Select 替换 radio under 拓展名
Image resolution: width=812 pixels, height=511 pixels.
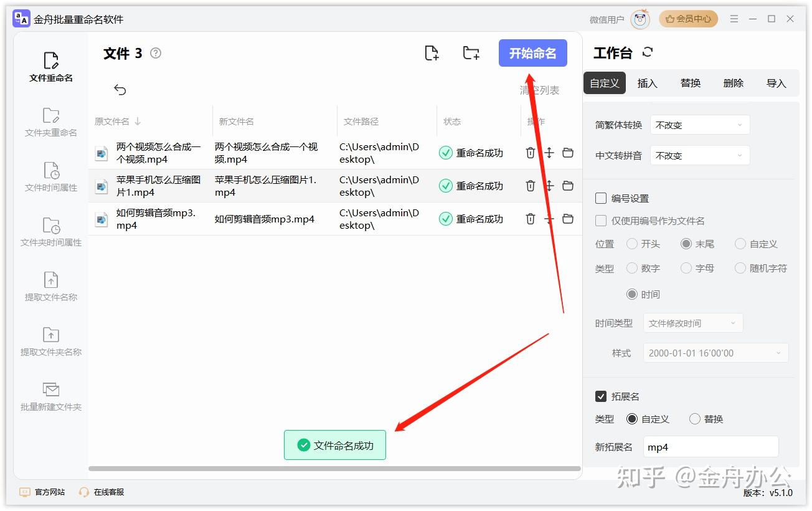(695, 419)
